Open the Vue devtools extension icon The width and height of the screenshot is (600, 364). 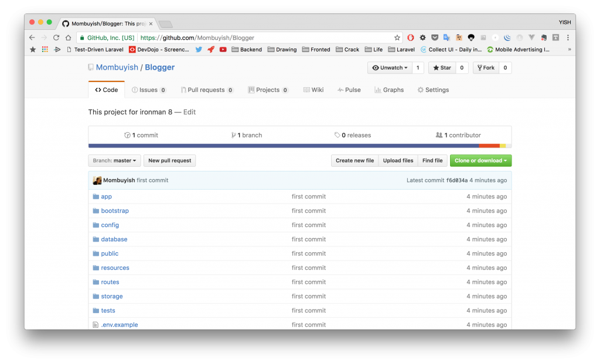click(x=531, y=37)
